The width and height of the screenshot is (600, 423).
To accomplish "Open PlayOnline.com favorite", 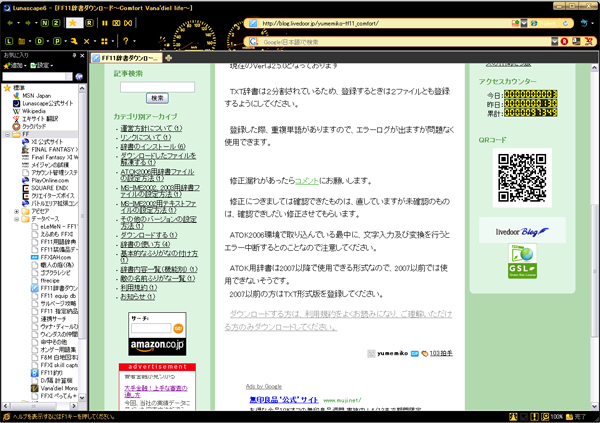I will (46, 180).
